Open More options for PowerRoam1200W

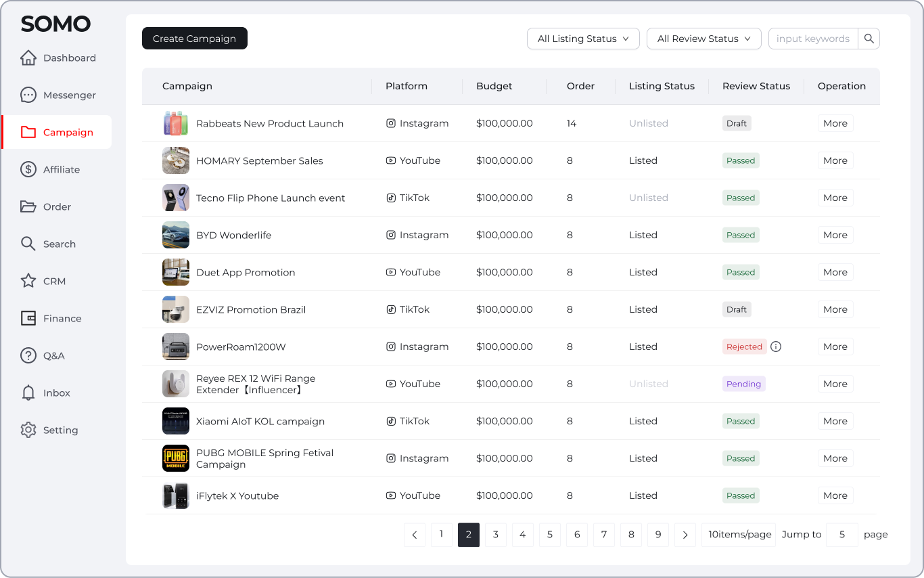[835, 347]
